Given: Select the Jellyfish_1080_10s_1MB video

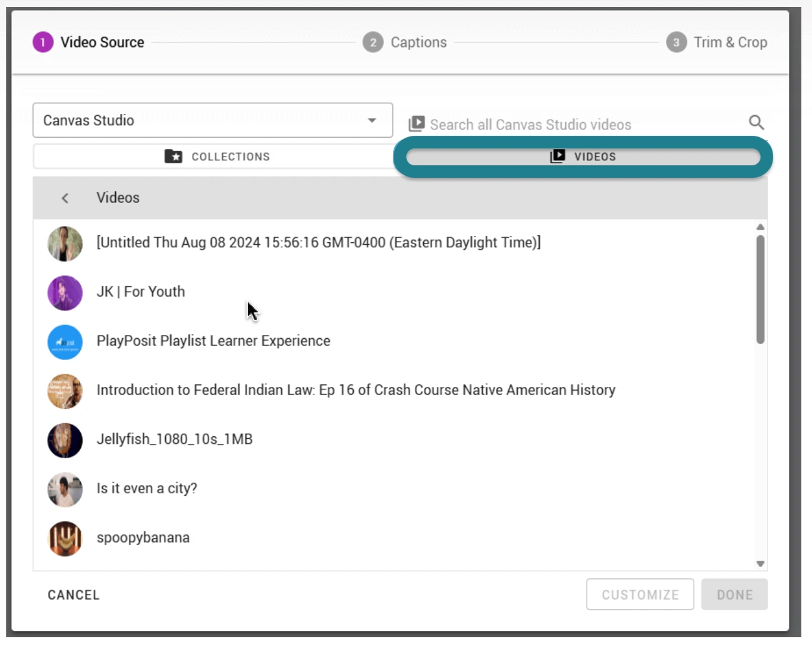Looking at the screenshot, I should point(394,440).
